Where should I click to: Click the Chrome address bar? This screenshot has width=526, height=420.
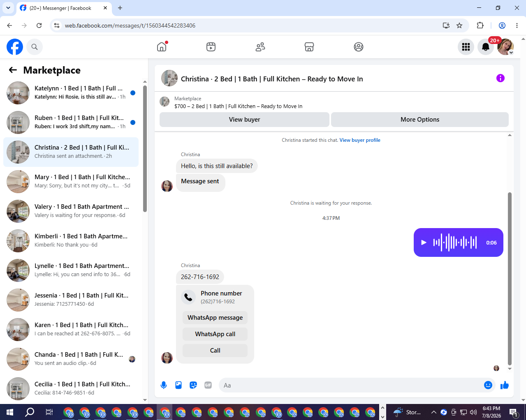pyautogui.click(x=247, y=25)
